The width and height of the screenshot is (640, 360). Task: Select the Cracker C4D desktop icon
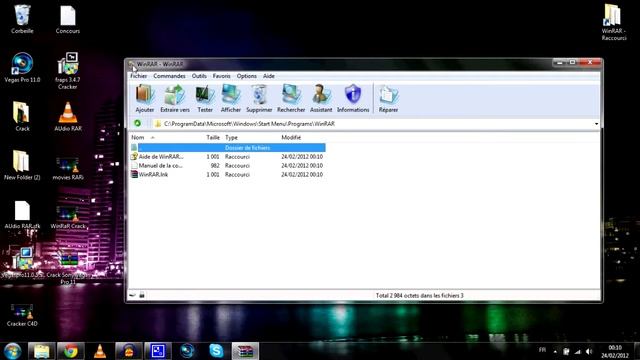coord(22,315)
